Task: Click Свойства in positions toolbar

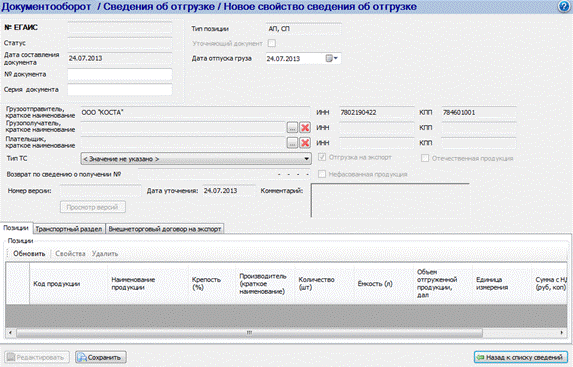Action: (70, 254)
